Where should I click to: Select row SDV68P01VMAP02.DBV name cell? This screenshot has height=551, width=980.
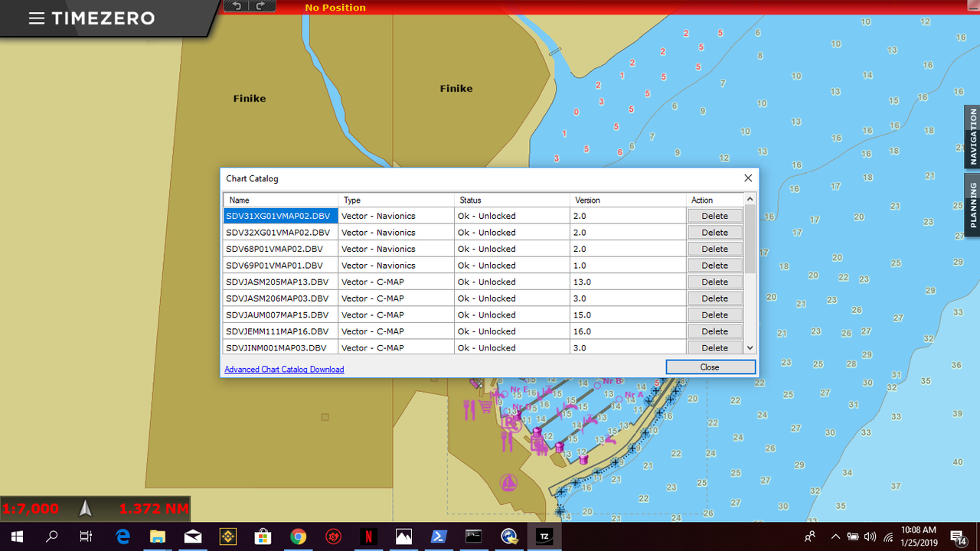281,249
